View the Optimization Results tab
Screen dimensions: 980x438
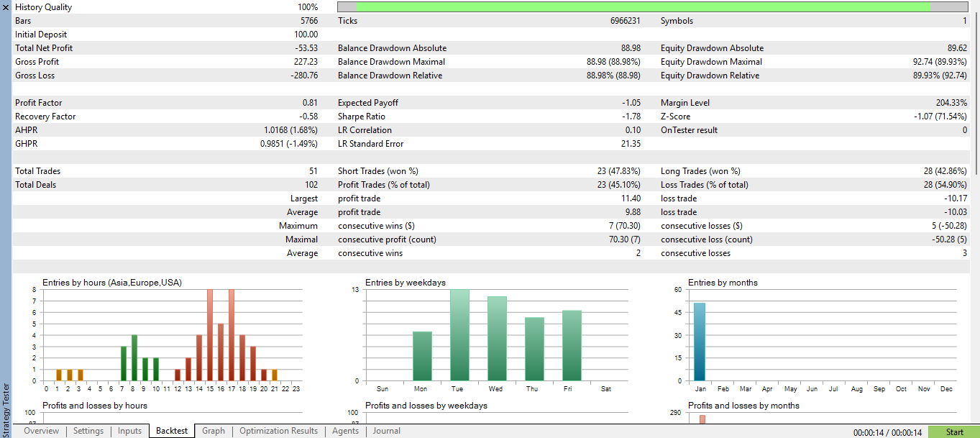click(x=278, y=431)
